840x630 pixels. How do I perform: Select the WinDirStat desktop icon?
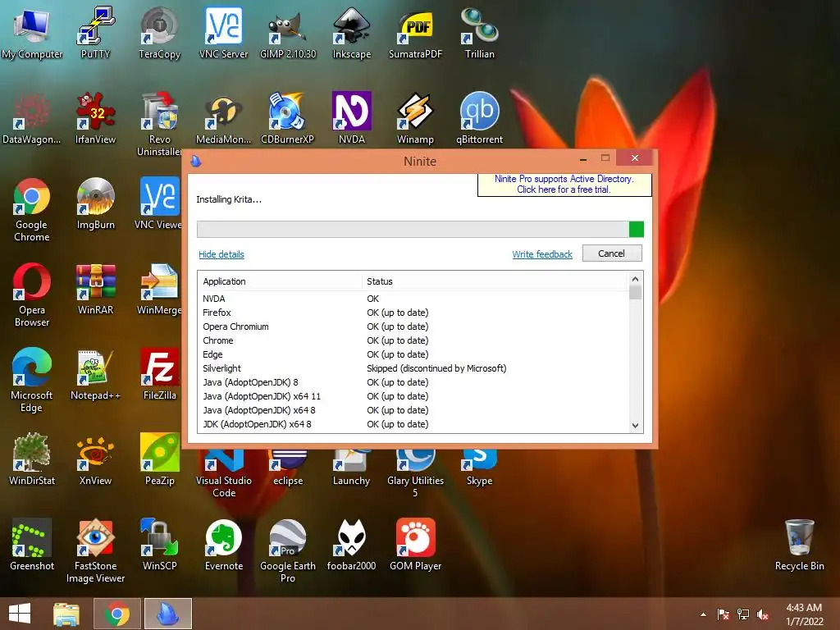point(32,459)
